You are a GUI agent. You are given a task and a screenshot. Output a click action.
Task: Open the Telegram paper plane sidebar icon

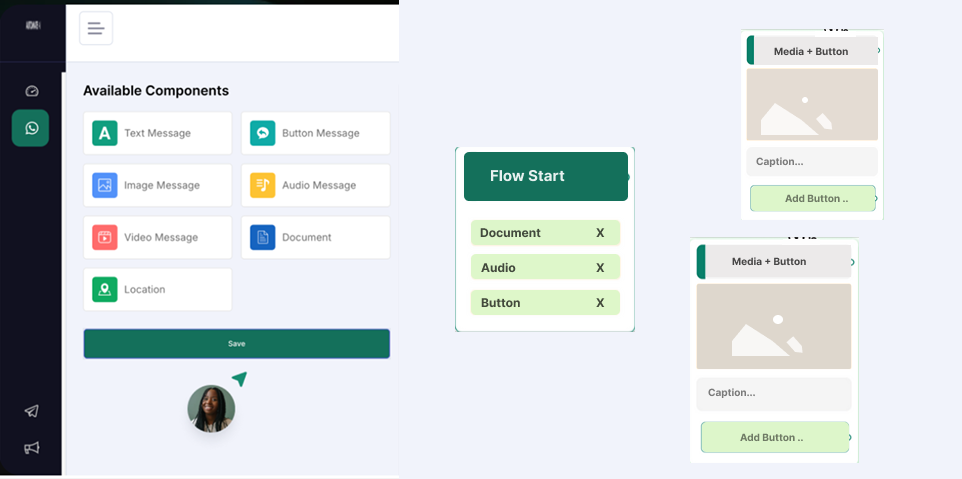click(x=31, y=411)
